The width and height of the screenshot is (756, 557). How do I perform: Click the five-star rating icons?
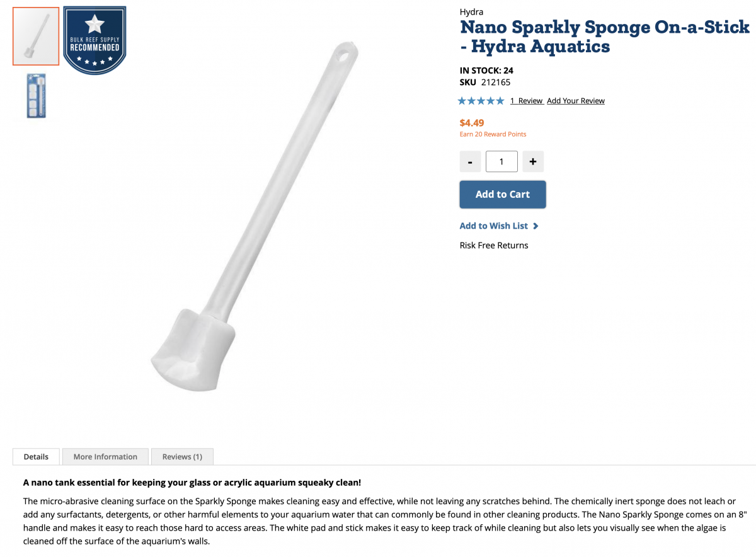pyautogui.click(x=481, y=101)
